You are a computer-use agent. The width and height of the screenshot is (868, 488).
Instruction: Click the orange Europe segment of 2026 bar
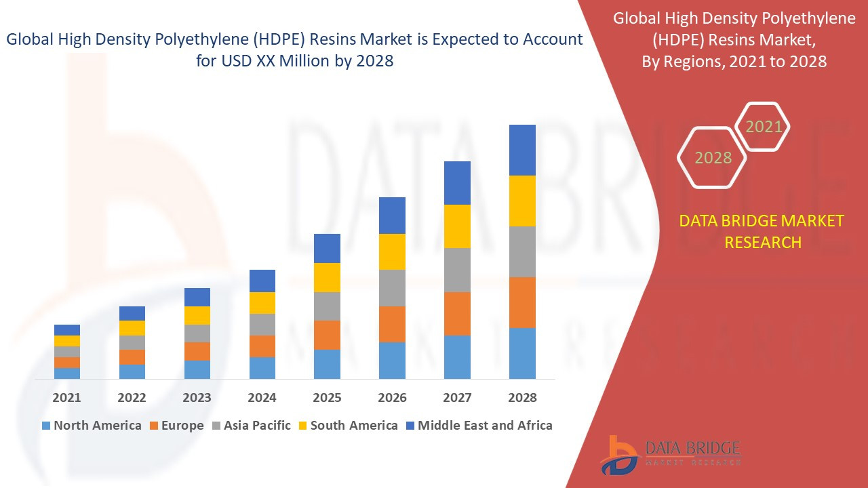[x=392, y=324]
